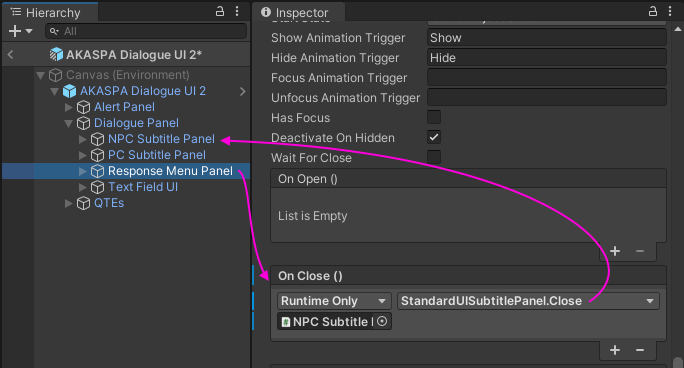
Task: Click the Focus Animation Trigger text field
Action: tap(547, 78)
